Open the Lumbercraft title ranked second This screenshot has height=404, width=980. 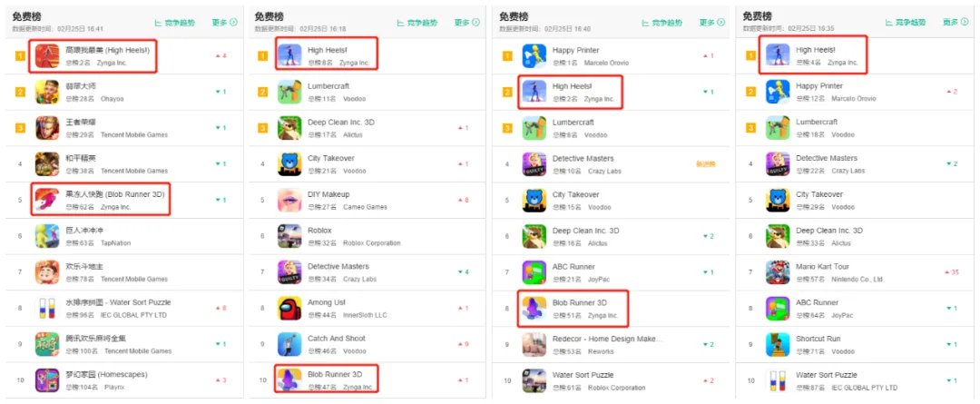tap(328, 85)
